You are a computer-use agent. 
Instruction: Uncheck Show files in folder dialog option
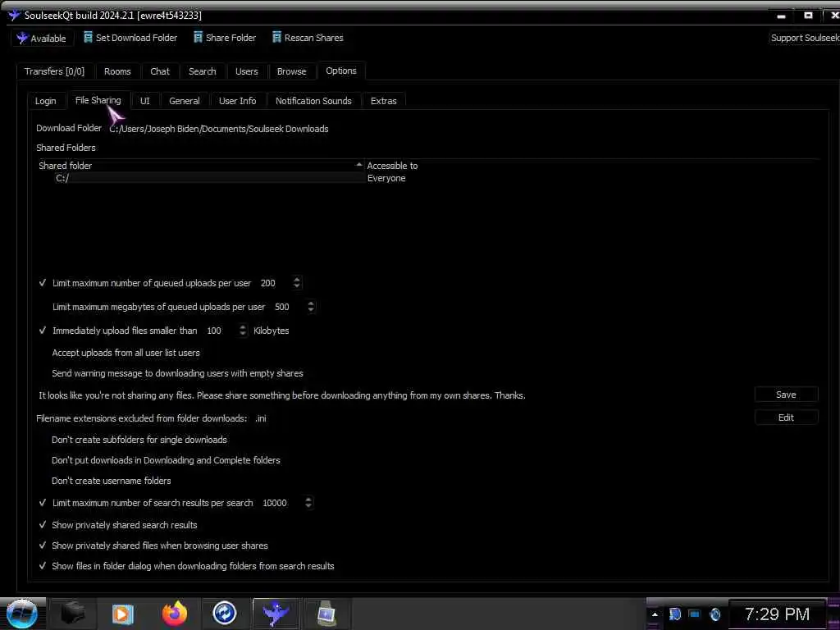43,566
